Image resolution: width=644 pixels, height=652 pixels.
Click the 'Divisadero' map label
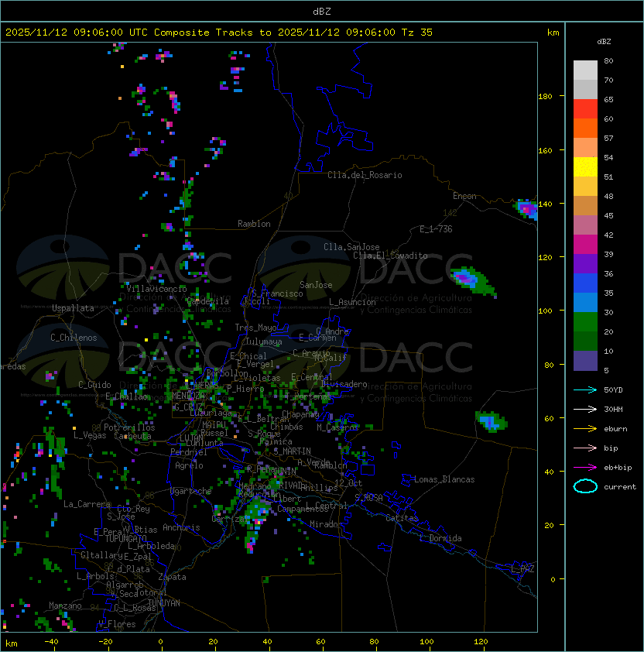[x=344, y=384]
